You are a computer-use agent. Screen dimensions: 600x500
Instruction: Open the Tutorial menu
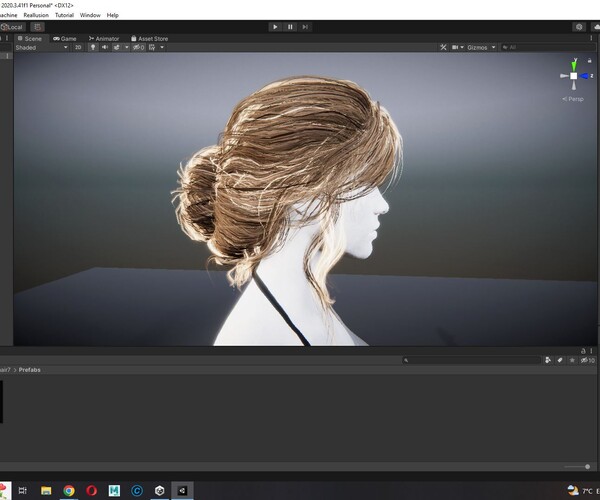point(64,15)
